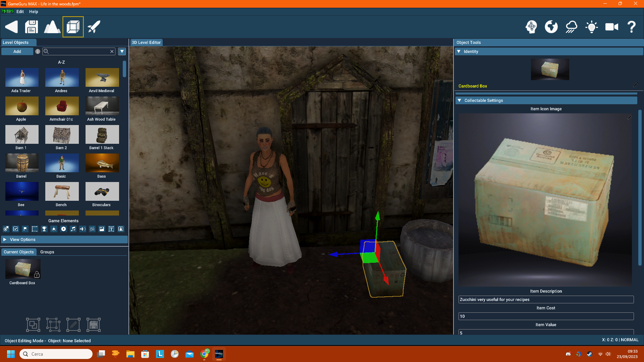Click the lighting (lightbulb) icon
Image resolution: width=644 pixels, height=362 pixels.
coord(591,27)
